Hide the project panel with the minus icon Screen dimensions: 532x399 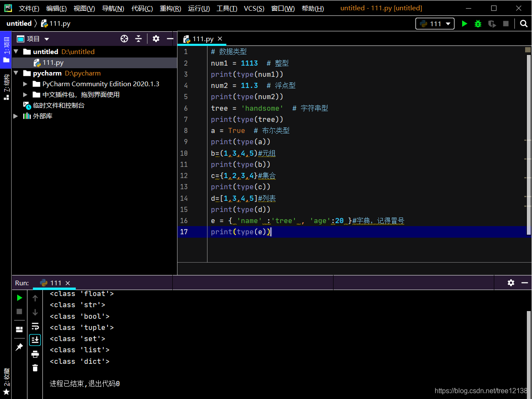170,39
